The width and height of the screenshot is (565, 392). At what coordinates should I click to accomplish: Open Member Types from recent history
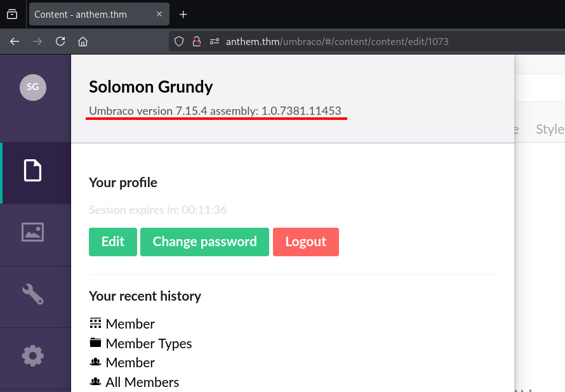coord(149,343)
